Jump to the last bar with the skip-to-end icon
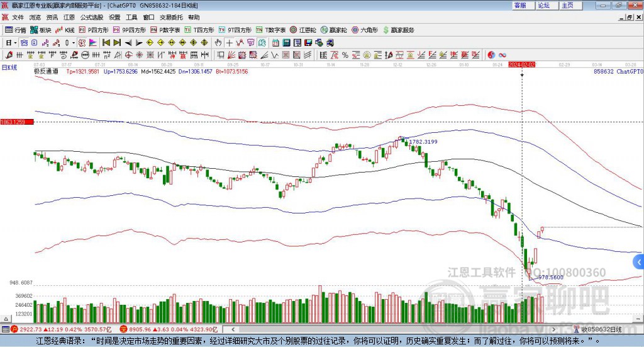The image size is (644, 347). click(117, 43)
